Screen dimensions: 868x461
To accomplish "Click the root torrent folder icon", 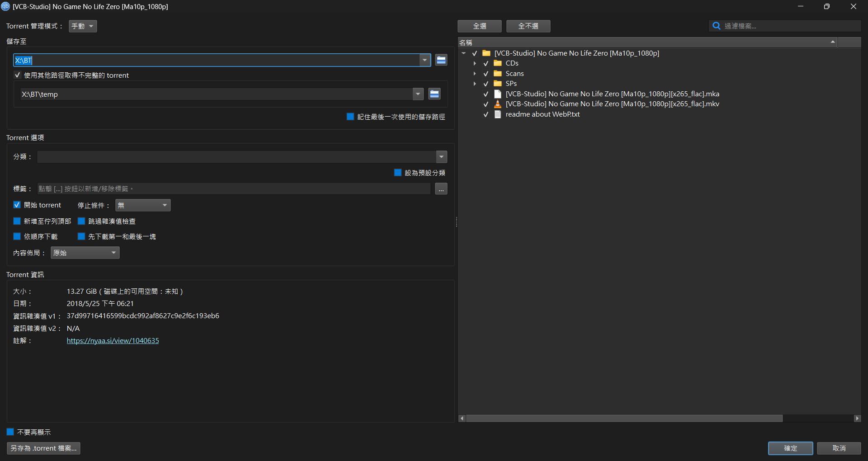I will 486,53.
